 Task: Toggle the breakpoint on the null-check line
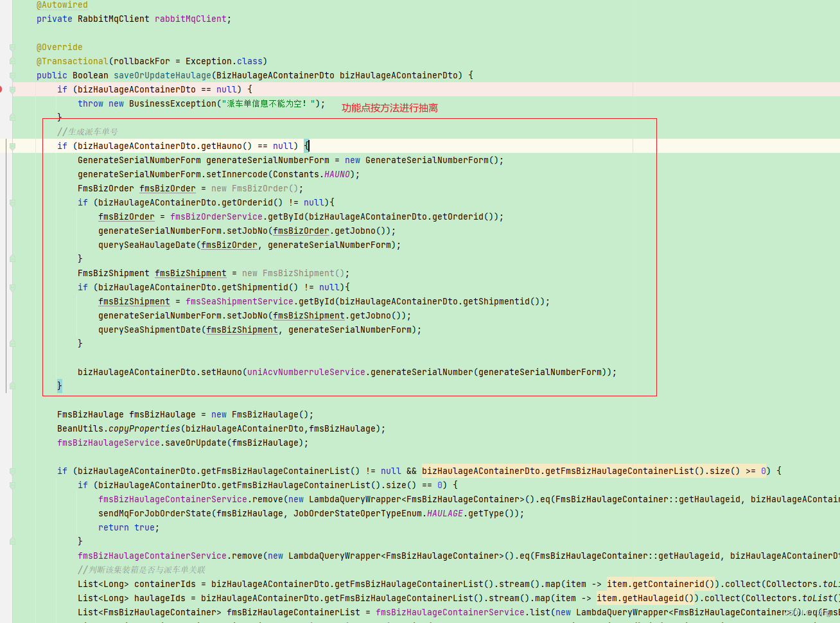pyautogui.click(x=2, y=89)
